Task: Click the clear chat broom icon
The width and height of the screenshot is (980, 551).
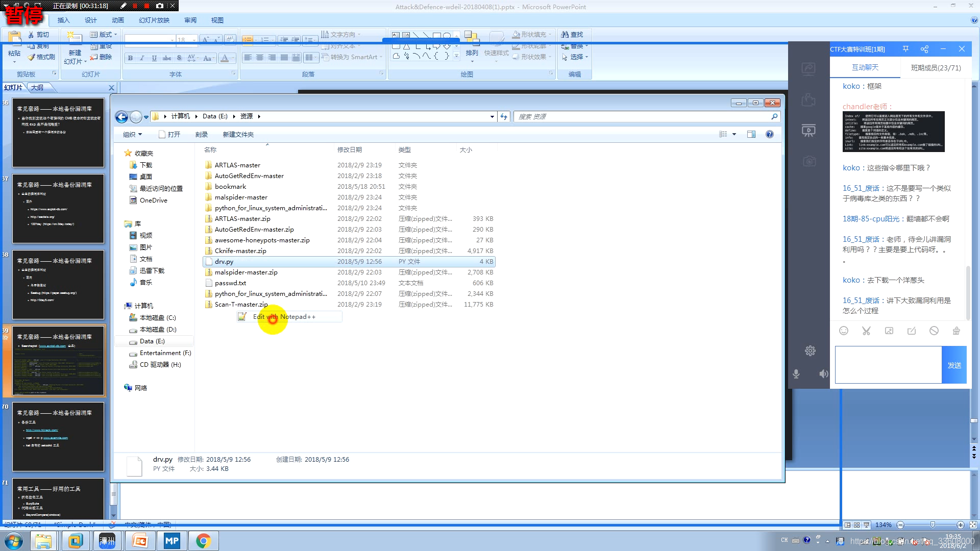Action: point(957,331)
